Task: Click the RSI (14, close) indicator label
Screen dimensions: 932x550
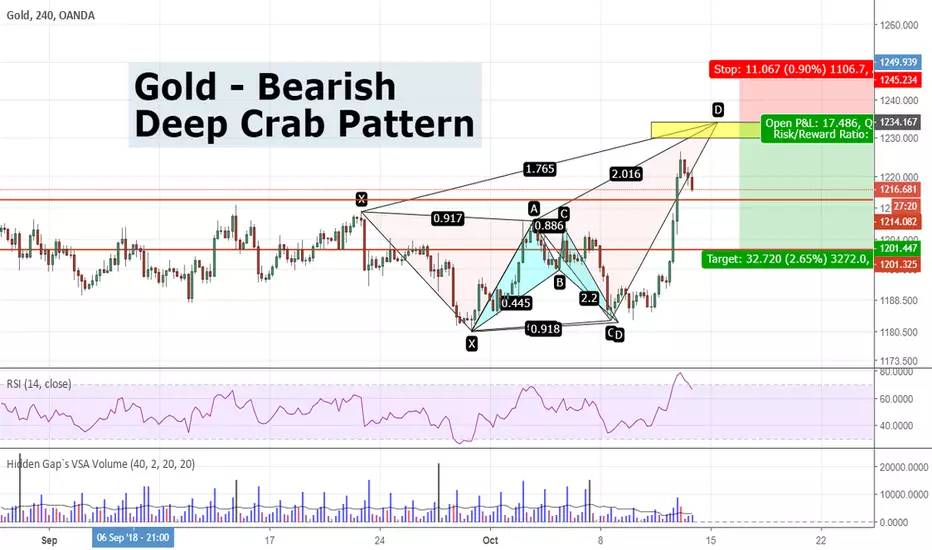Action: [39, 384]
